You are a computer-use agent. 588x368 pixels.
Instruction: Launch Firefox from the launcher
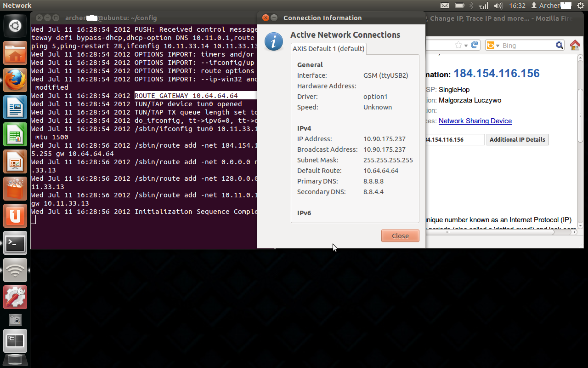[x=15, y=79]
